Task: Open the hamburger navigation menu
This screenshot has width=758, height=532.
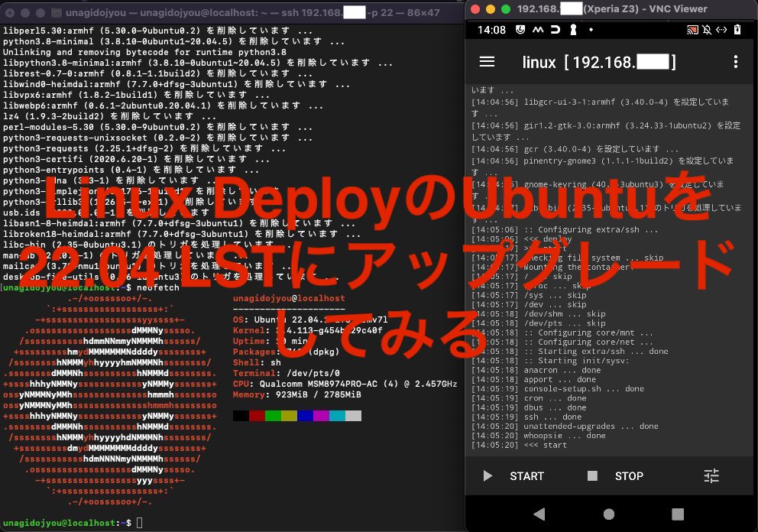Action: click(x=486, y=62)
